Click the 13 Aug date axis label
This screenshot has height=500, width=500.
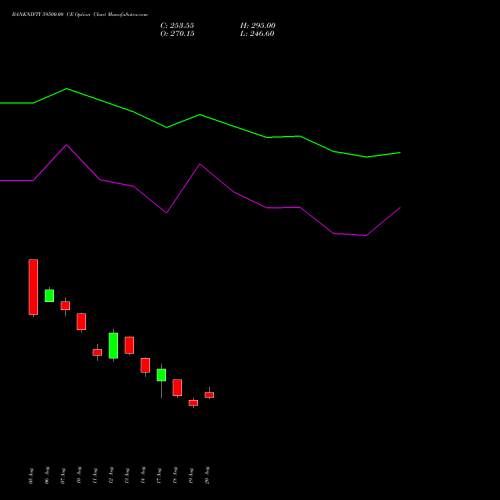pos(127,476)
